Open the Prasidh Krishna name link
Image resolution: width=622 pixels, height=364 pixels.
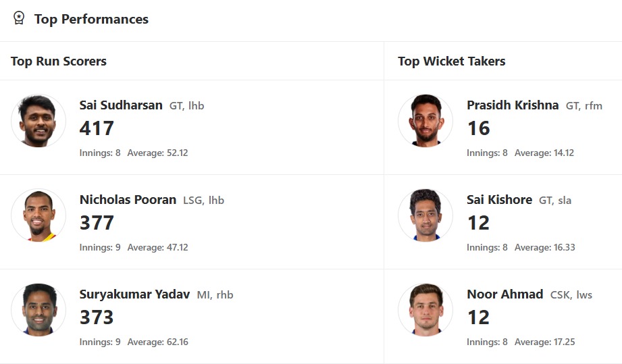(x=513, y=105)
